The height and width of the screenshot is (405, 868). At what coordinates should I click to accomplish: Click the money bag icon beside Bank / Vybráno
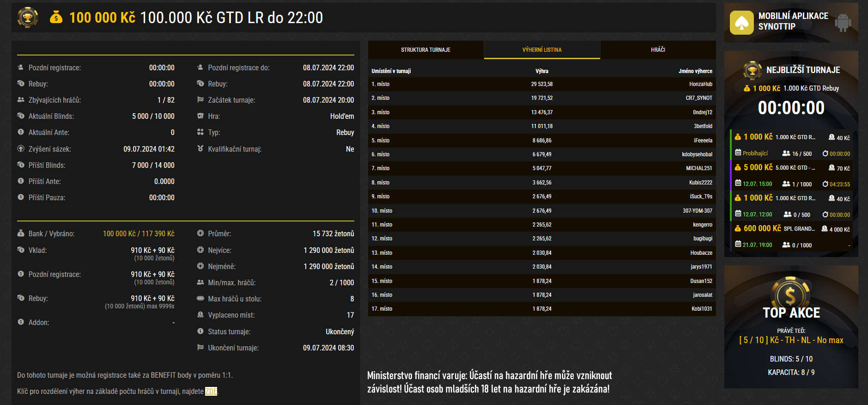point(21,233)
